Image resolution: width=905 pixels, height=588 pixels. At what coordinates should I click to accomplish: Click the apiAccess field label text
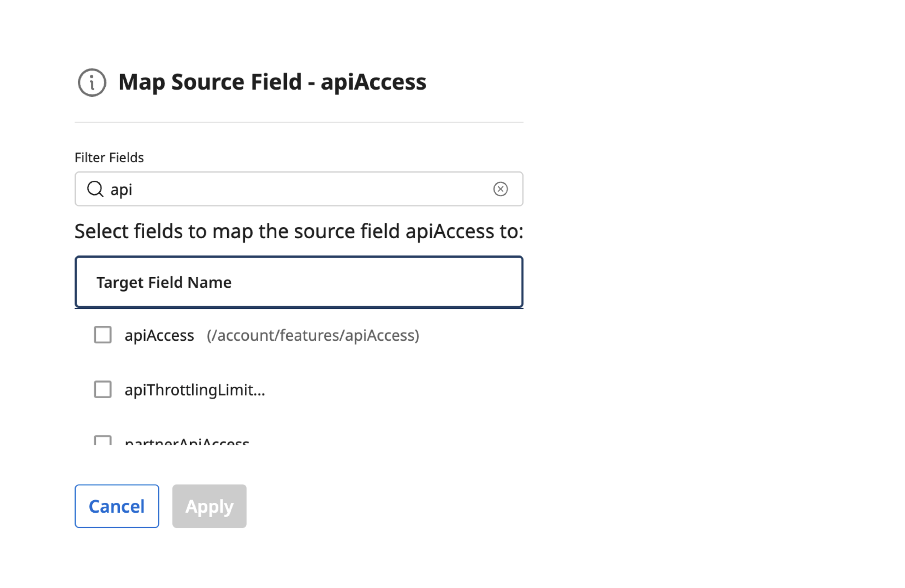pyautogui.click(x=159, y=335)
